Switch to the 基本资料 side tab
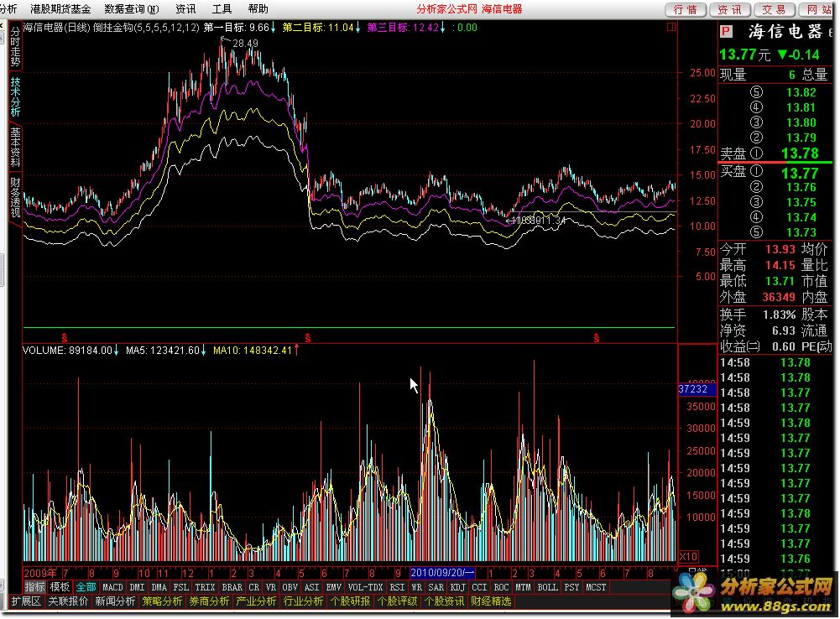The height and width of the screenshot is (619, 840). 15,148
